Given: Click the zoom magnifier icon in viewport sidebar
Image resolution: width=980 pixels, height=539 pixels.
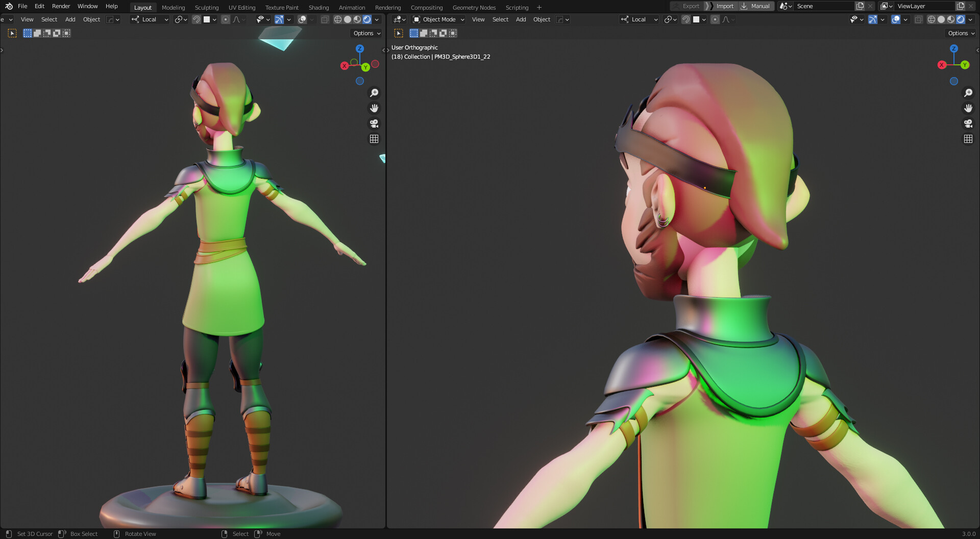Looking at the screenshot, I should [374, 92].
